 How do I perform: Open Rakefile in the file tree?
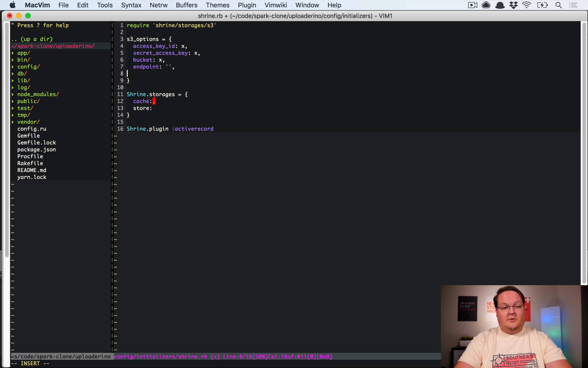tap(30, 163)
